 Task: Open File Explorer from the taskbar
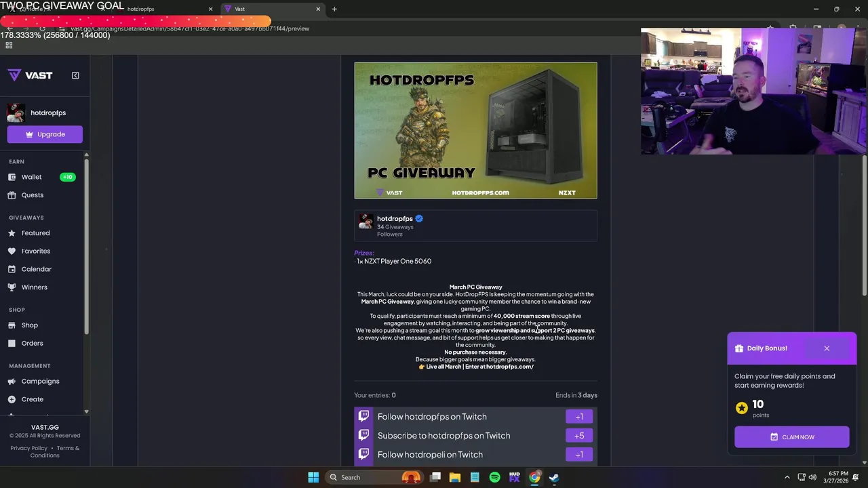tap(455, 477)
